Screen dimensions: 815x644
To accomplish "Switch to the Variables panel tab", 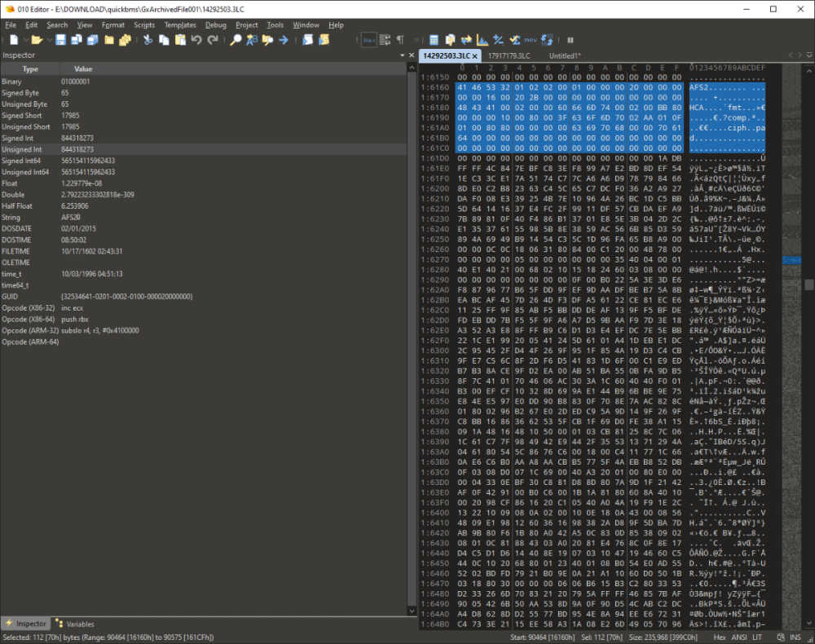I will click(x=75, y=624).
